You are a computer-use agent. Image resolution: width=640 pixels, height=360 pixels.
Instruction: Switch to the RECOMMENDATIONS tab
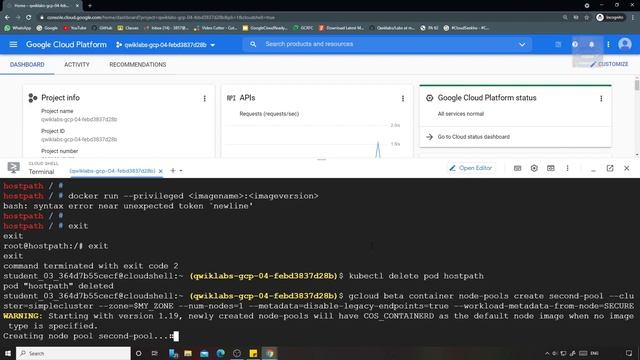click(138, 64)
